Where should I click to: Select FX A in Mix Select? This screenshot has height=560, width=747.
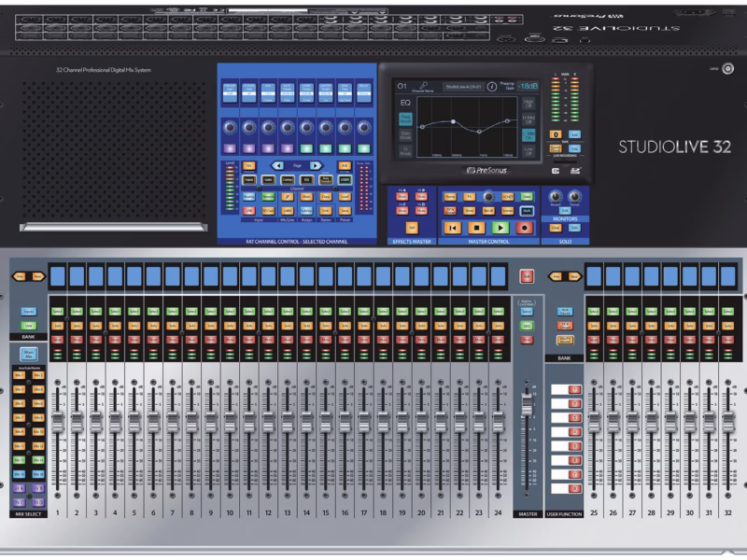pyautogui.click(x=19, y=488)
